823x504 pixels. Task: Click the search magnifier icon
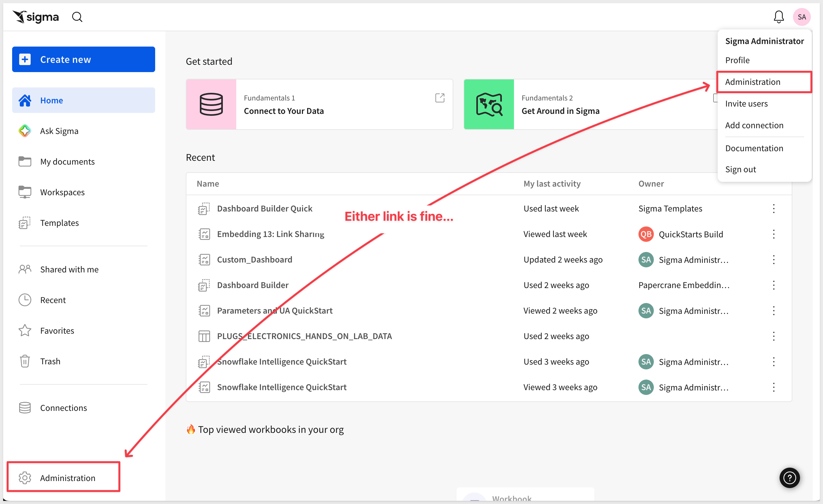pyautogui.click(x=77, y=17)
